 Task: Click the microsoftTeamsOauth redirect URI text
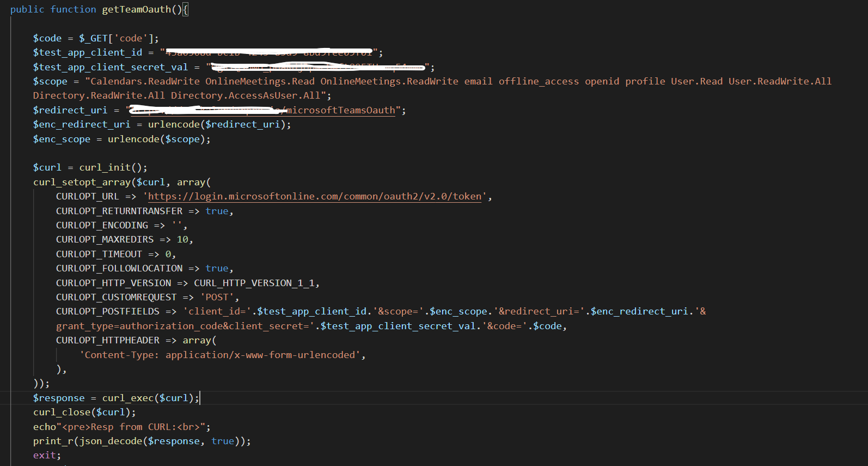pos(341,110)
